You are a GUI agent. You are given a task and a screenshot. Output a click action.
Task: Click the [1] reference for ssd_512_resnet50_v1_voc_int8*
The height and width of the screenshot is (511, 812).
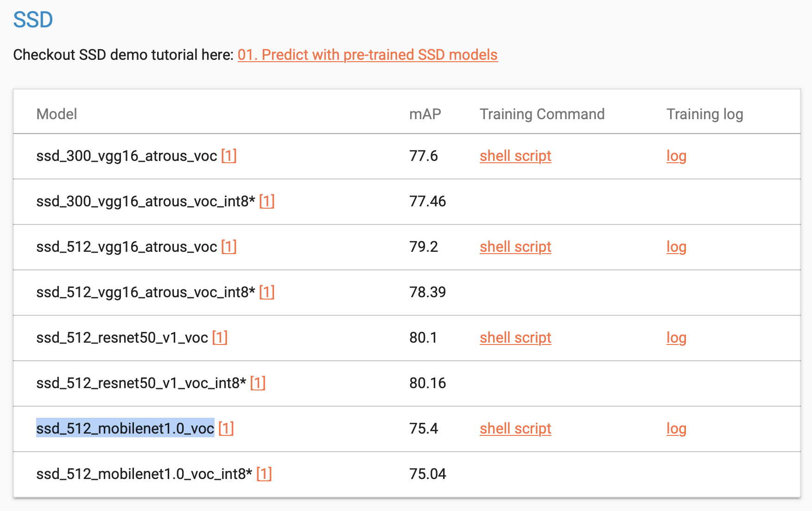click(259, 383)
